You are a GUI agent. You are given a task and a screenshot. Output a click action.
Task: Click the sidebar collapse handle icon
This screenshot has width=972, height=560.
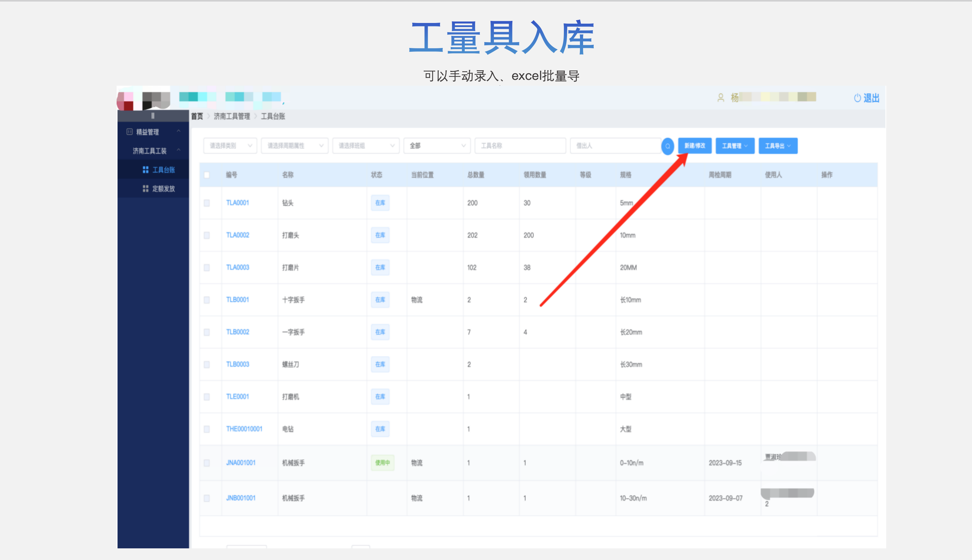point(153,116)
